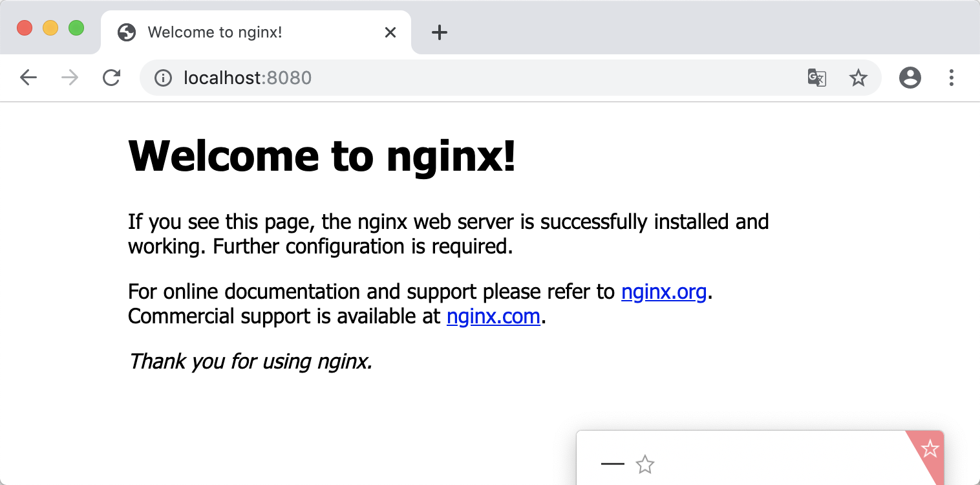Click the red corner ribbon star

click(x=930, y=448)
